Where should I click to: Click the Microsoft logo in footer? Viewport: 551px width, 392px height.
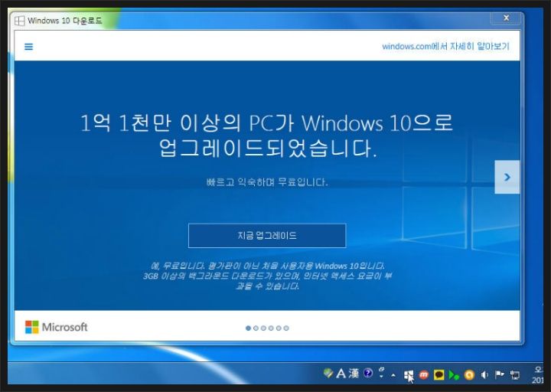coord(56,327)
